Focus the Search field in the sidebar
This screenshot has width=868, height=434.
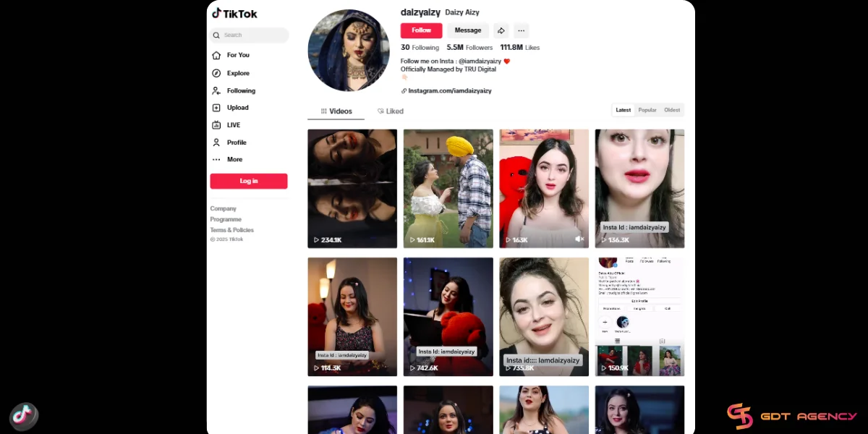pos(250,35)
